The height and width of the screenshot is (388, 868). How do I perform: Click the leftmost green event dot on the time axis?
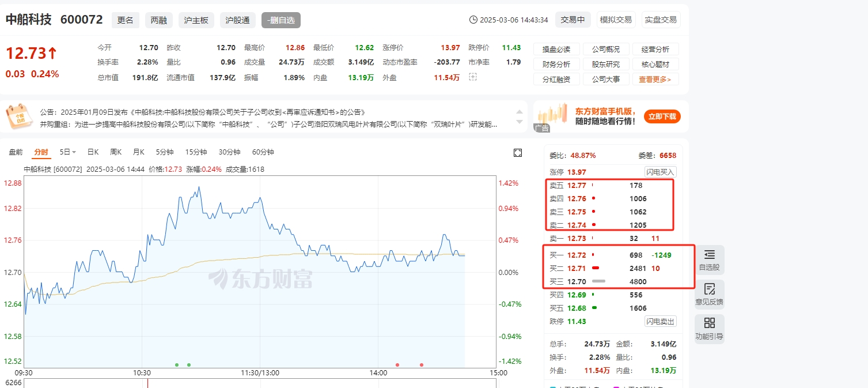coord(177,365)
